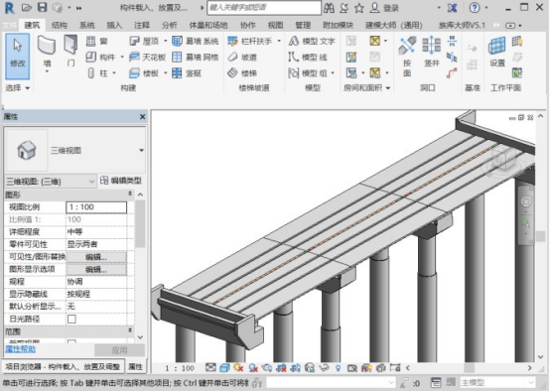Click the Column (柱) tool
The height and width of the screenshot is (392, 550).
[x=97, y=72]
